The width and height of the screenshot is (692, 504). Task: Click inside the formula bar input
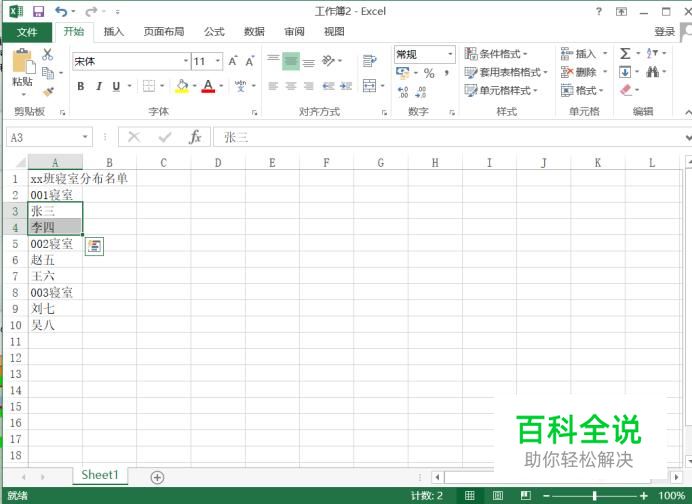pos(450,137)
